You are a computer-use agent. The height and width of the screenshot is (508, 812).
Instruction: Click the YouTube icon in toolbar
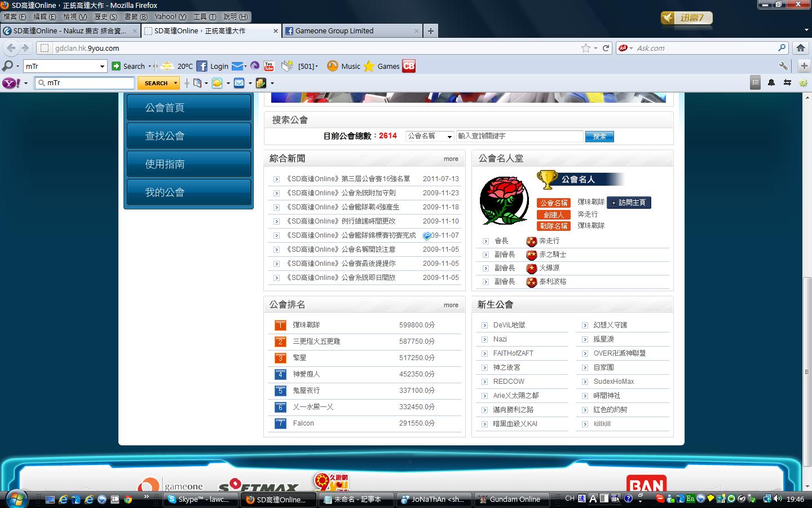tap(269, 66)
